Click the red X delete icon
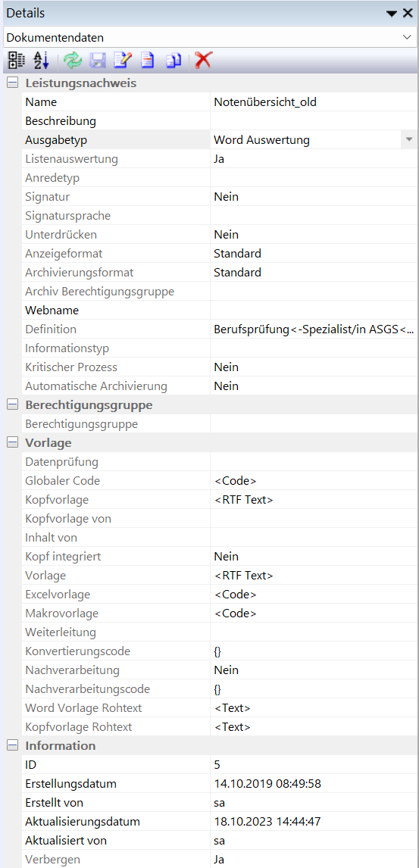419x868 pixels. click(x=204, y=60)
